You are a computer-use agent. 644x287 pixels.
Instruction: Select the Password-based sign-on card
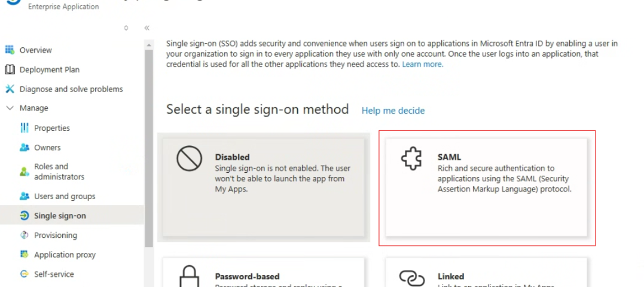point(264,272)
